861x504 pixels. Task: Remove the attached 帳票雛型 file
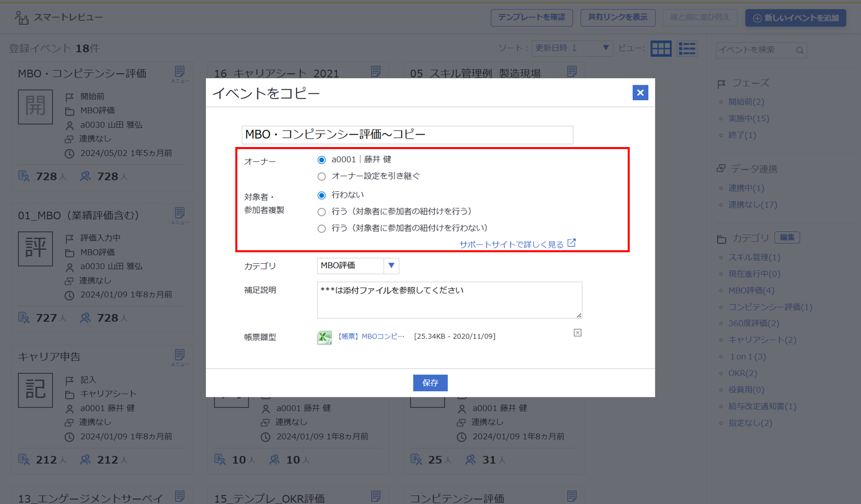pyautogui.click(x=577, y=333)
